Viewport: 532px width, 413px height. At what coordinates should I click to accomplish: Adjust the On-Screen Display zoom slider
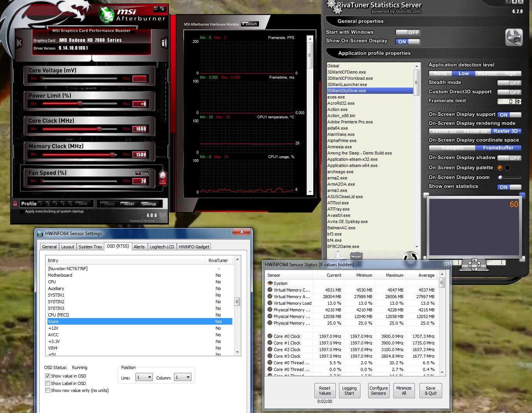tap(509, 178)
